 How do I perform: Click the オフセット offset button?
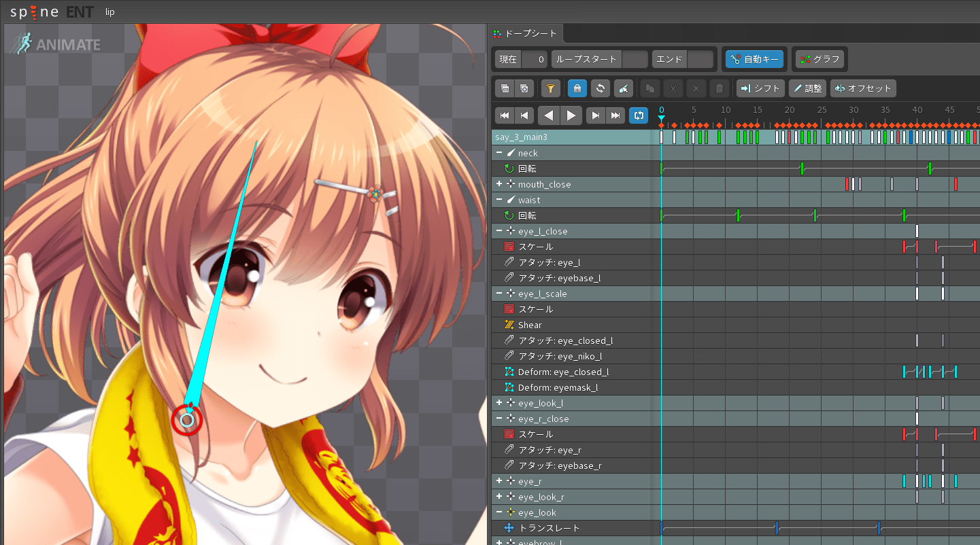pos(863,88)
